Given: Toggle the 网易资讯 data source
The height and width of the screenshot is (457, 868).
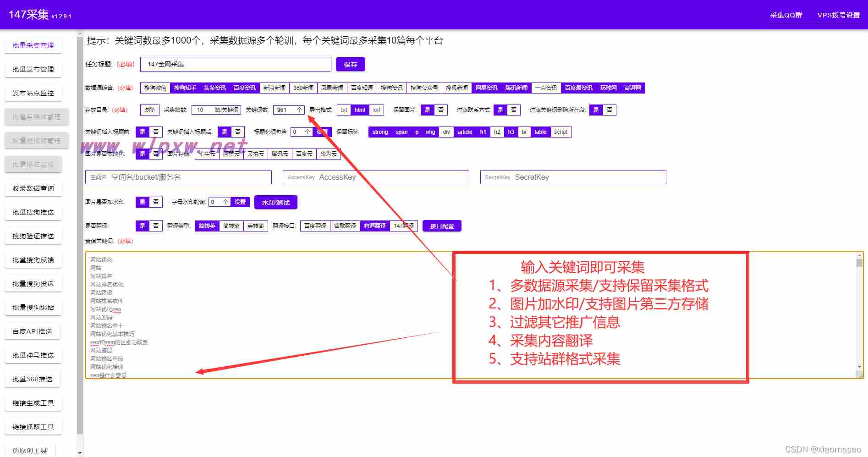Looking at the screenshot, I should [x=487, y=88].
